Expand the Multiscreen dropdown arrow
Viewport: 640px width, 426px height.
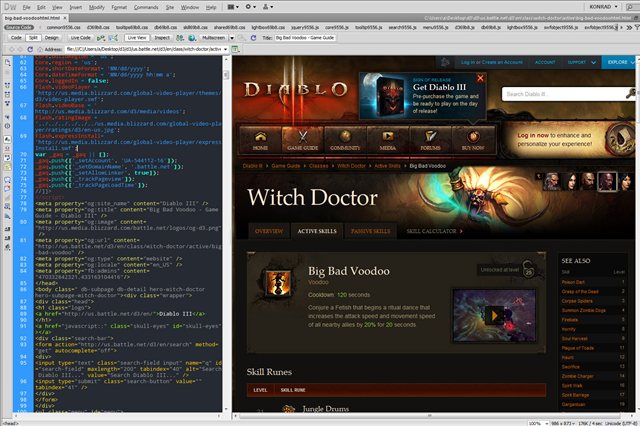(232, 38)
